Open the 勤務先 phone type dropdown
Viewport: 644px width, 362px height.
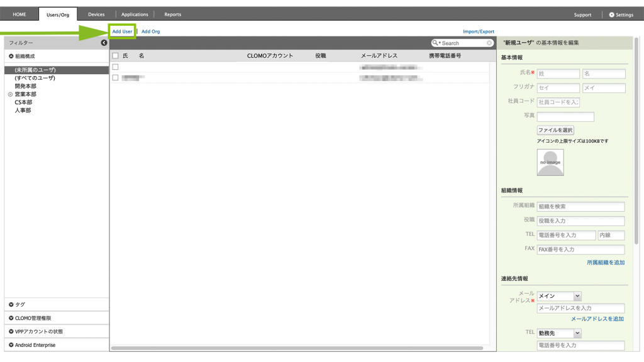[559, 333]
